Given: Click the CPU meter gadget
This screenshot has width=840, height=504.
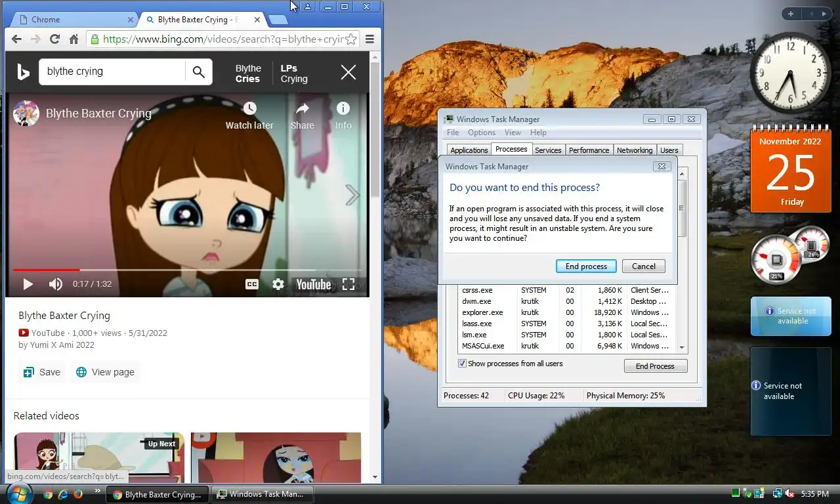Looking at the screenshot, I should (x=789, y=255).
